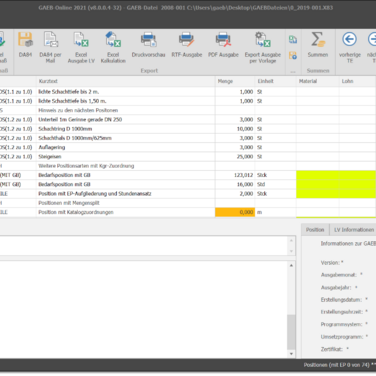Go to vorherige TE
376x376 pixels.
pyautogui.click(x=350, y=47)
